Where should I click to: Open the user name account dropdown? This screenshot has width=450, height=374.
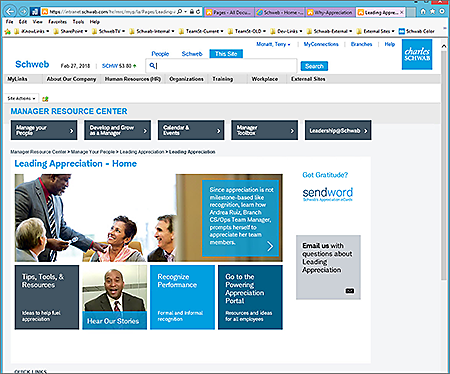click(273, 44)
